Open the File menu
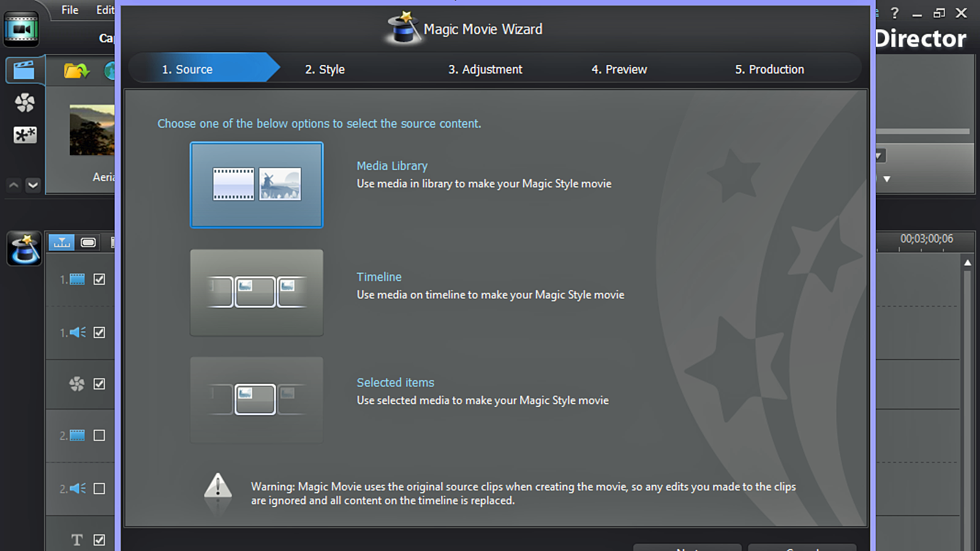 (70, 10)
